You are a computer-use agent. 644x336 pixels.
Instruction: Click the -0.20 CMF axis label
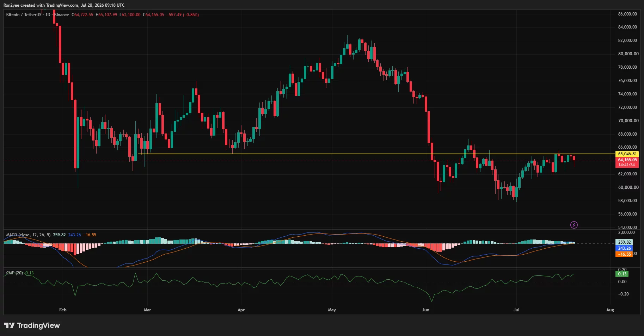623,294
